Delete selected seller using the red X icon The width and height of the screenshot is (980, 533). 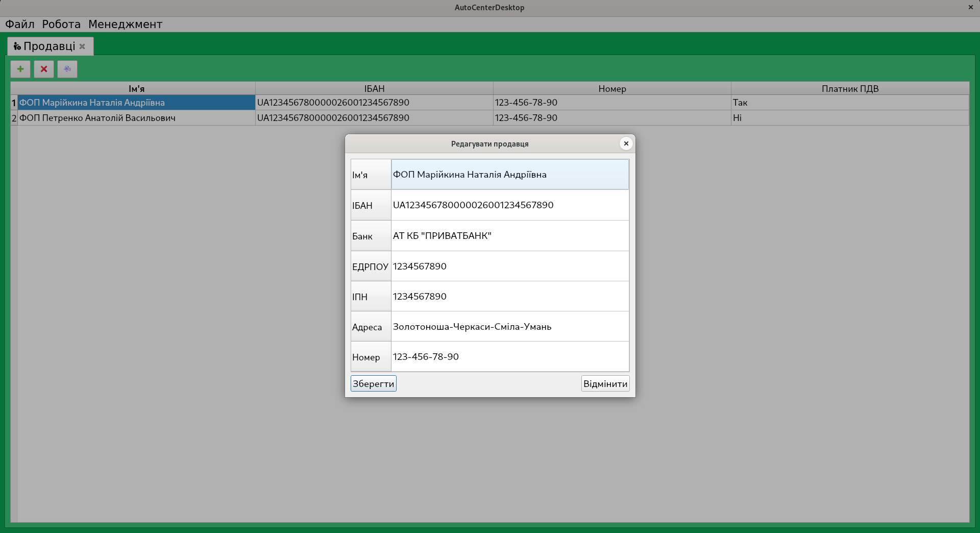[43, 69]
